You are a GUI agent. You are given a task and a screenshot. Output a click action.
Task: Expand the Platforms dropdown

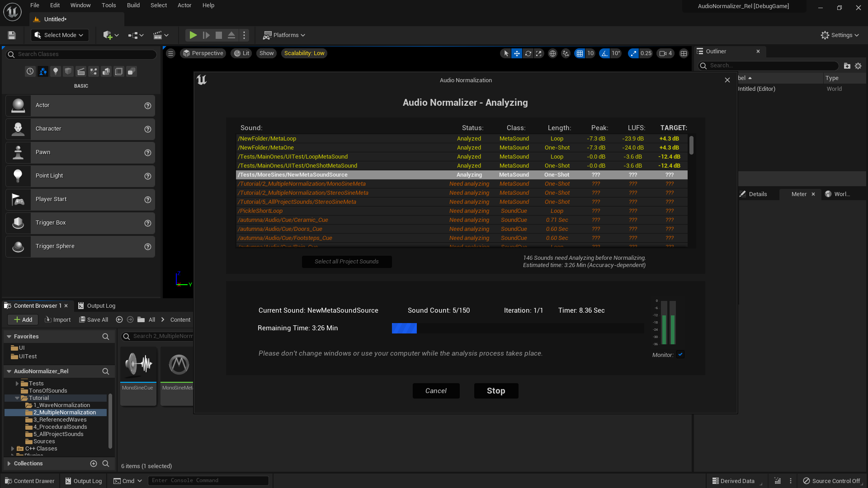284,35
